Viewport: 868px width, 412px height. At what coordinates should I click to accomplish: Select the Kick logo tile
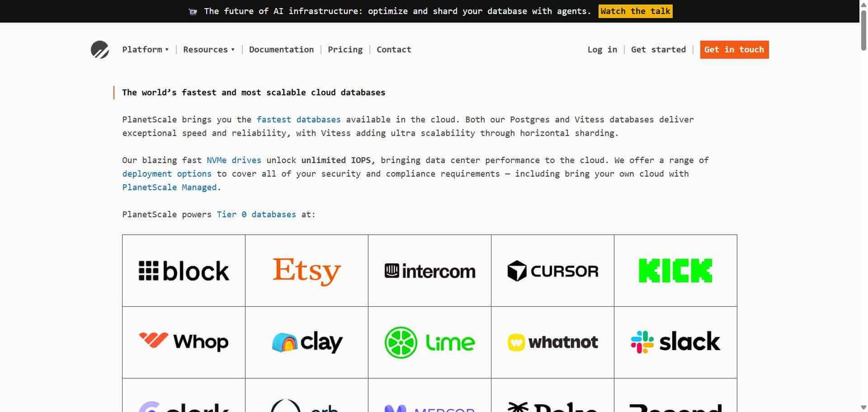click(x=675, y=271)
